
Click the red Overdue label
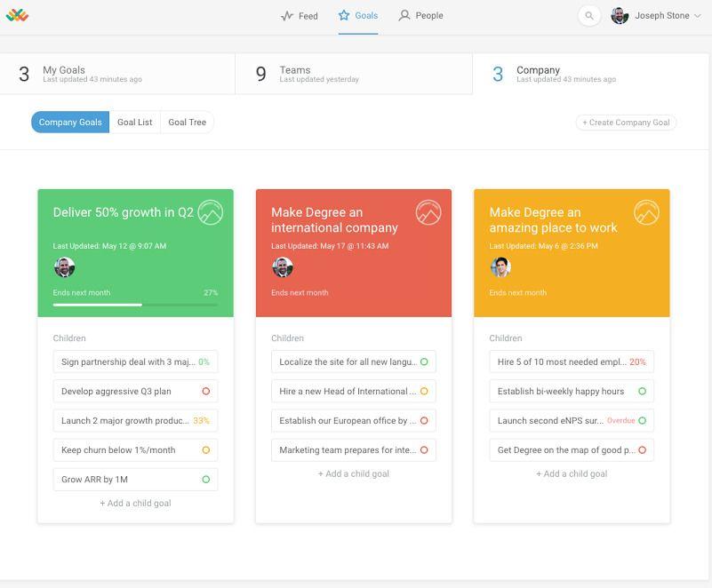[x=620, y=421]
